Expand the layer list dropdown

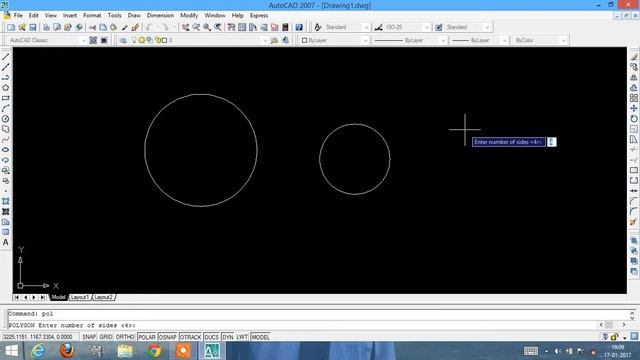(264, 40)
